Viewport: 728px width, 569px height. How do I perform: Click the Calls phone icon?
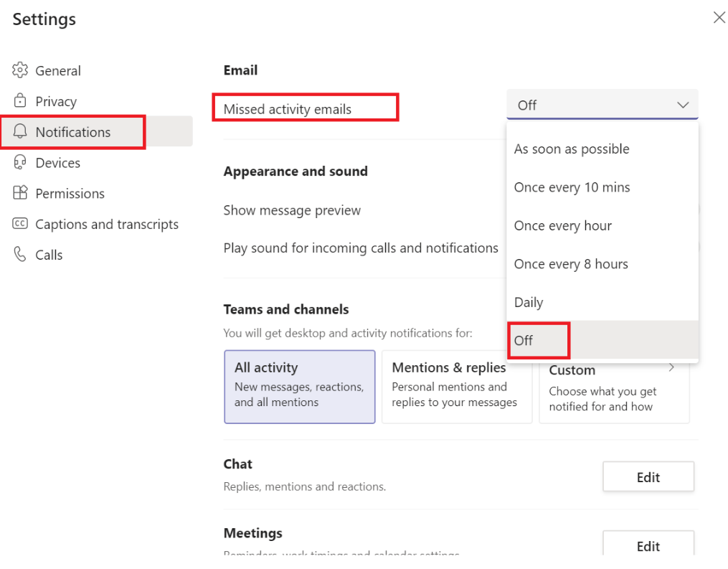click(20, 255)
